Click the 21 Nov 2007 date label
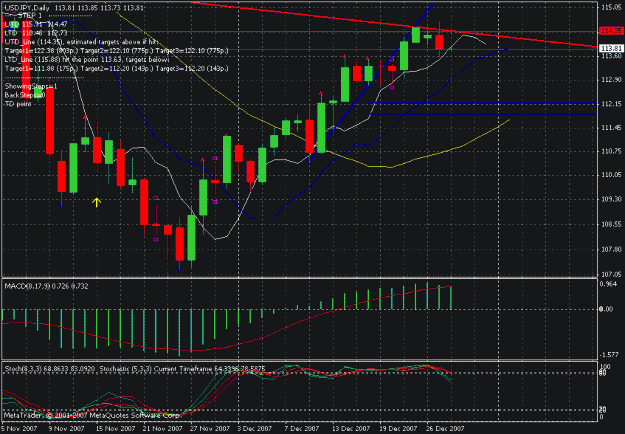This screenshot has height=434, width=625. [x=163, y=429]
